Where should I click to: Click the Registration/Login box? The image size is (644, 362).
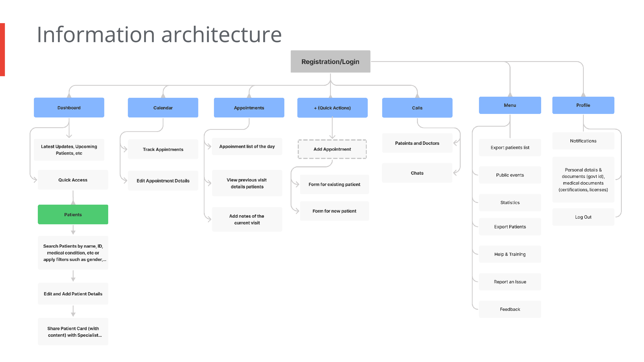330,62
